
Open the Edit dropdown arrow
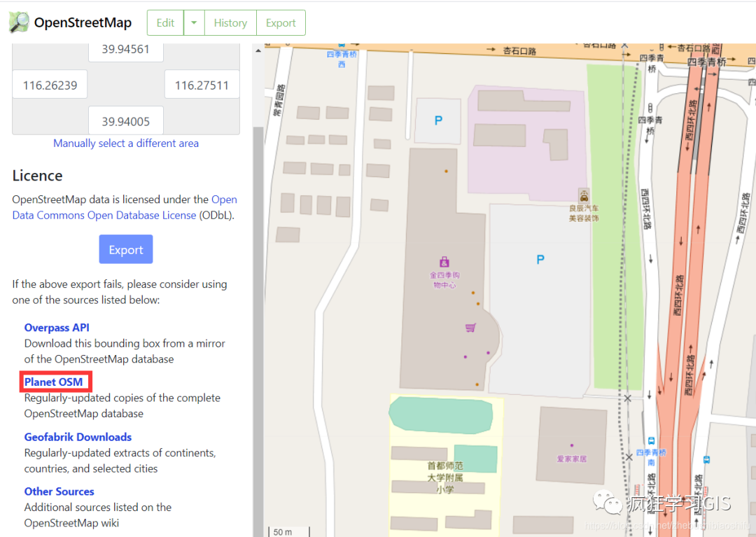click(194, 22)
